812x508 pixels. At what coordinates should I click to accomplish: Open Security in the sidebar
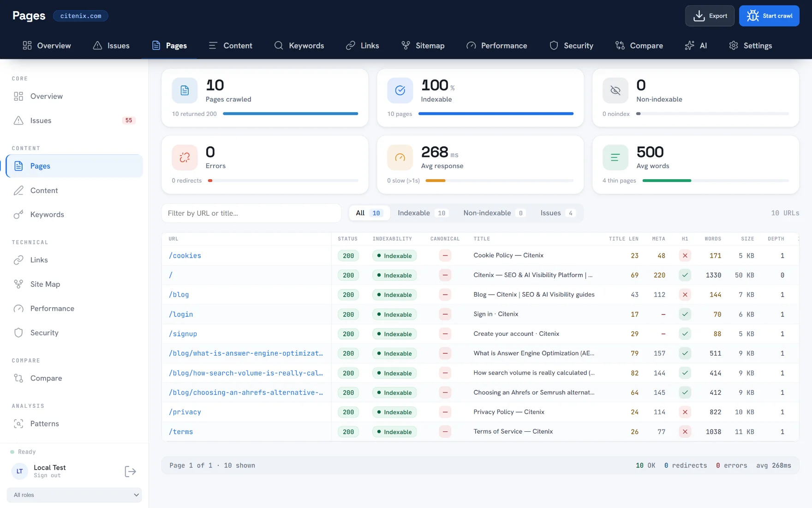[x=74, y=333]
